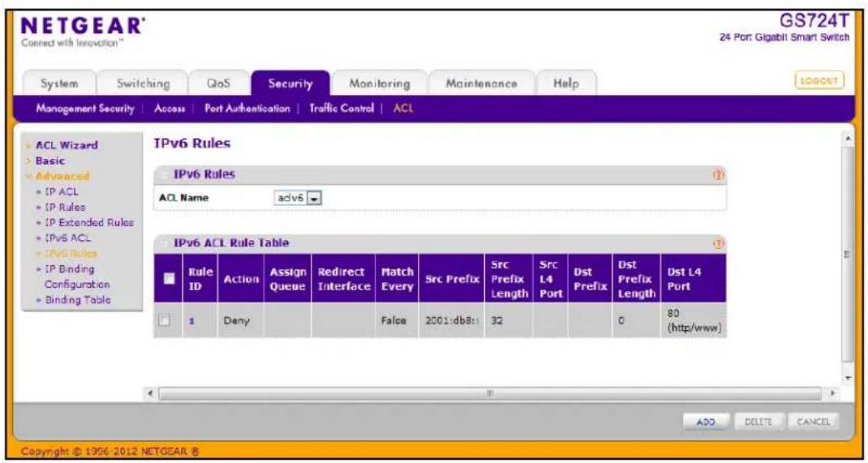
Task: Click the CANCEL button
Action: 813,422
